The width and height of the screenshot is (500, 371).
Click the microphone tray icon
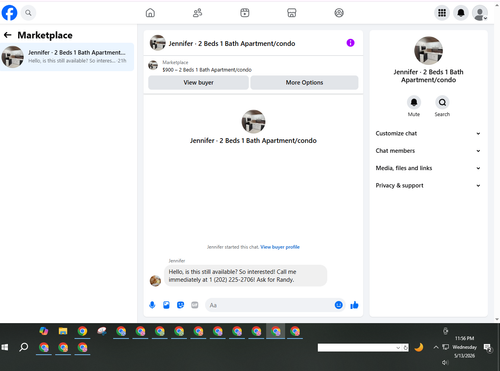(445, 331)
